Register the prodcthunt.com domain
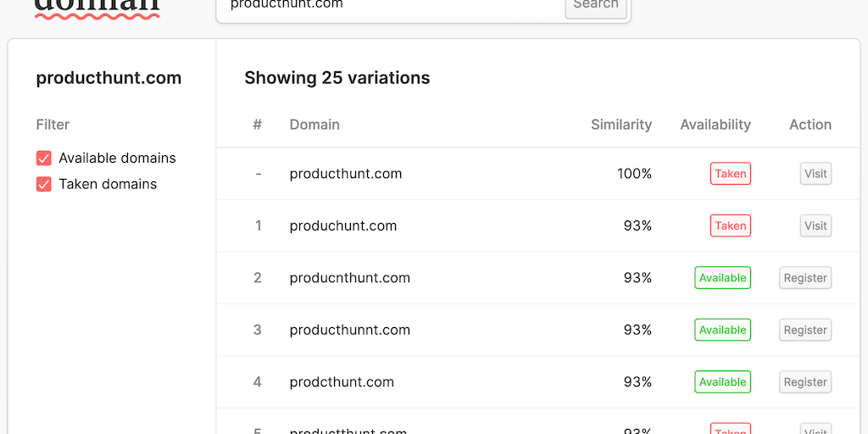 click(x=804, y=382)
